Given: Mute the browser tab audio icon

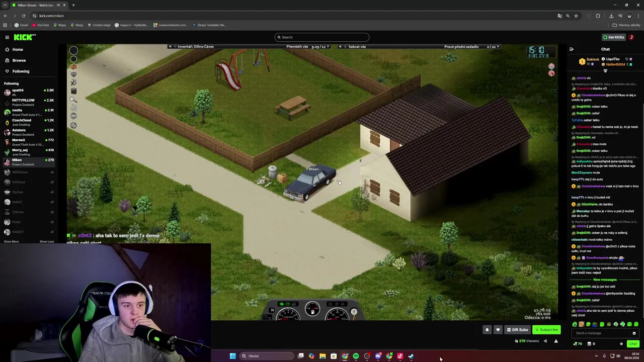Looking at the screenshot, I should click(x=58, y=5).
